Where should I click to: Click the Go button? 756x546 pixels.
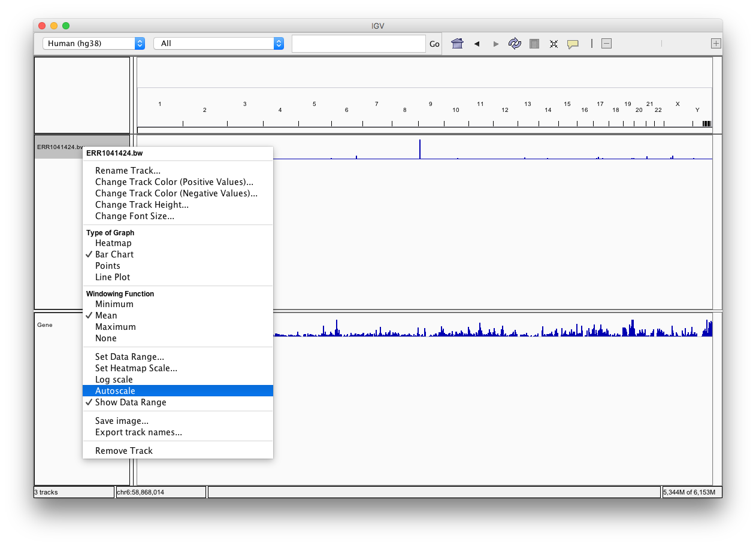434,44
